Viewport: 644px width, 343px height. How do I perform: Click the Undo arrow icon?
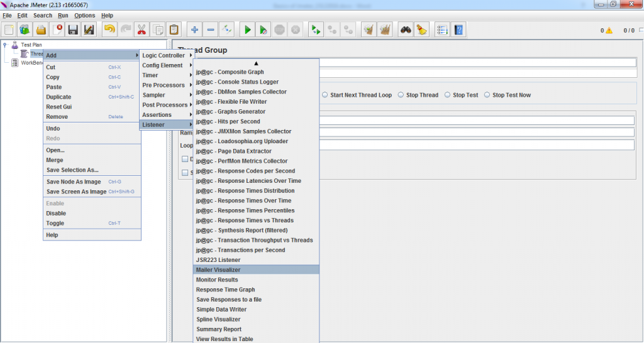coord(109,30)
